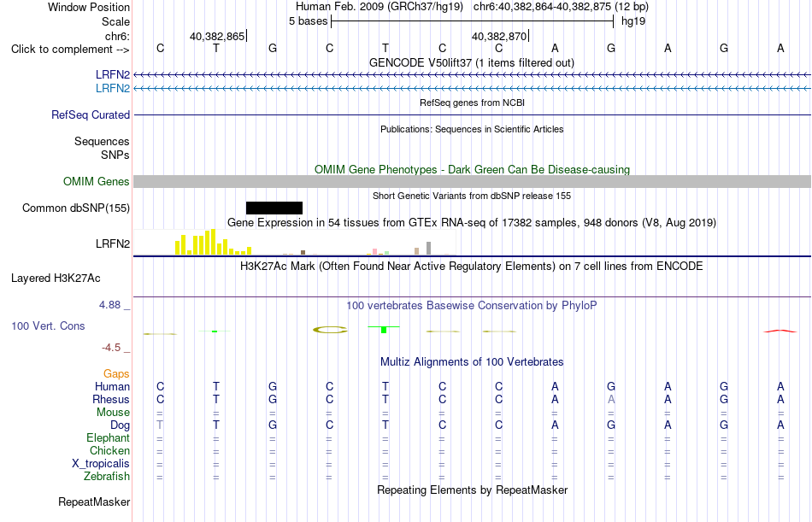Image resolution: width=812 pixels, height=522 pixels.
Task: Click 'Short Genetic Variants from dbSNP release 155'
Action: click(x=472, y=196)
